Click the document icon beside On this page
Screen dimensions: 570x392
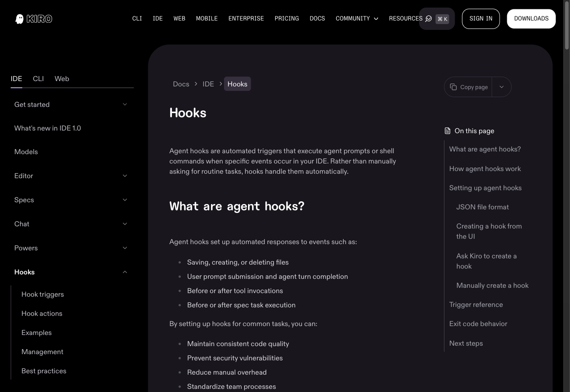tap(448, 131)
